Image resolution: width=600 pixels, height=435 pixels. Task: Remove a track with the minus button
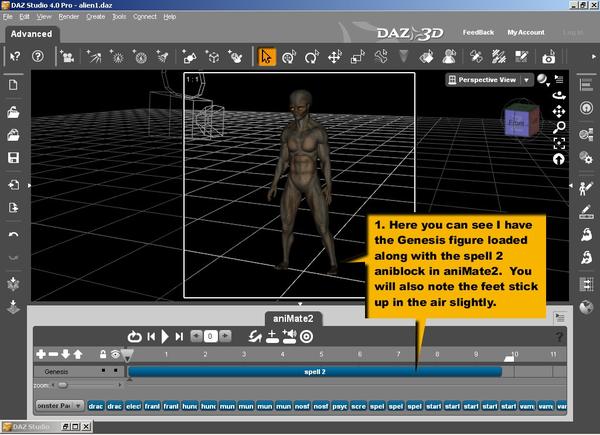tap(53, 354)
